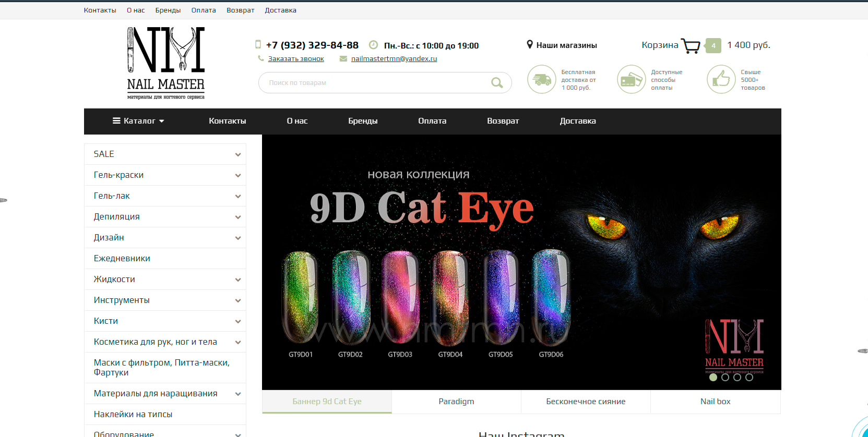The width and height of the screenshot is (868, 437).
Task: Open the Наклейки на типсы category
Action: [x=165, y=415]
